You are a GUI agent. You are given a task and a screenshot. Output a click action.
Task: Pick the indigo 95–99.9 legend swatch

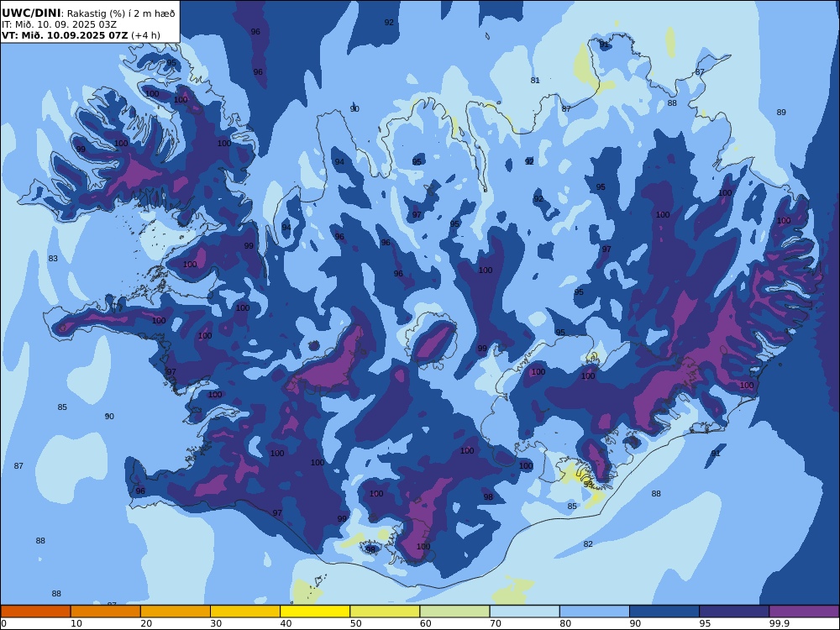(x=734, y=612)
